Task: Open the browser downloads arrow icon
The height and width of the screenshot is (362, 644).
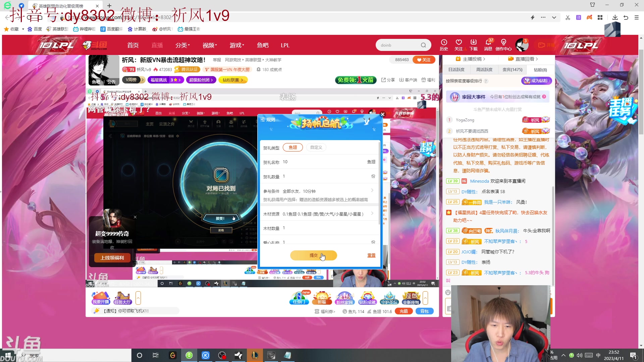Action: point(615,17)
